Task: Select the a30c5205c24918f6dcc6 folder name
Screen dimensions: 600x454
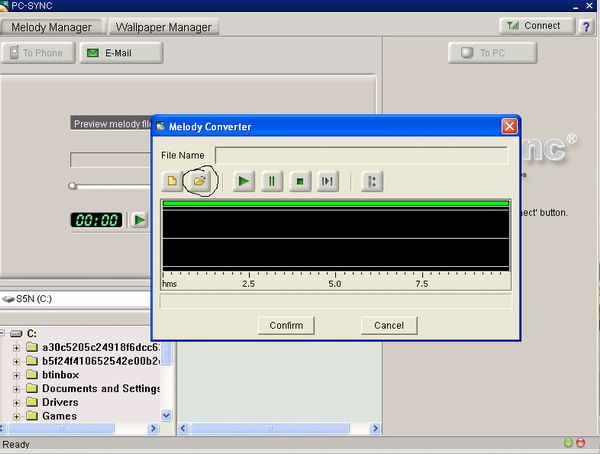Action: click(101, 347)
